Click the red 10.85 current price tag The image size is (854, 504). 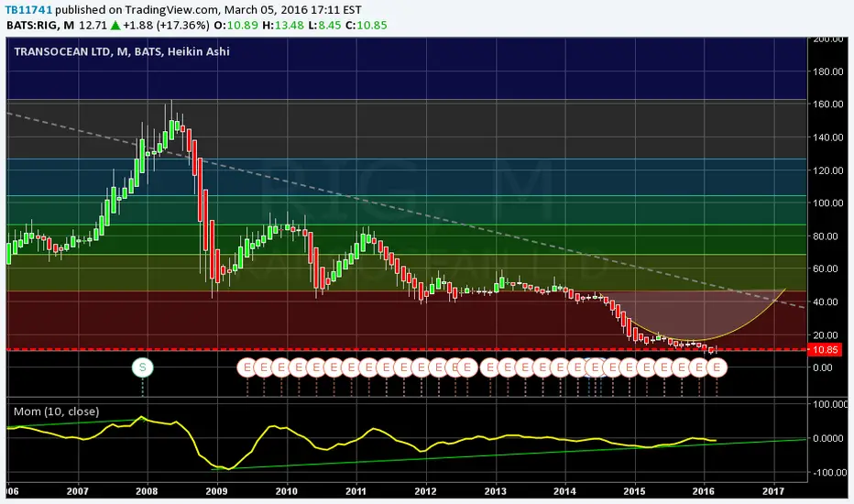click(x=825, y=350)
